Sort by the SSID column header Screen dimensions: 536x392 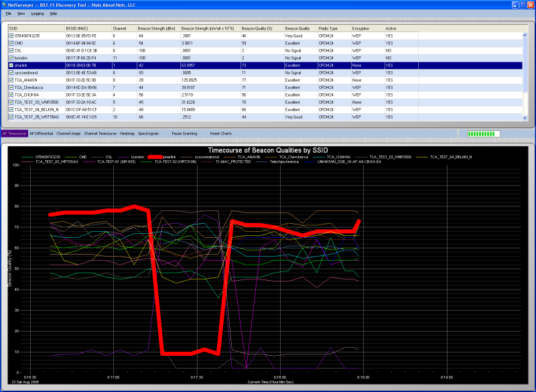(x=36, y=28)
